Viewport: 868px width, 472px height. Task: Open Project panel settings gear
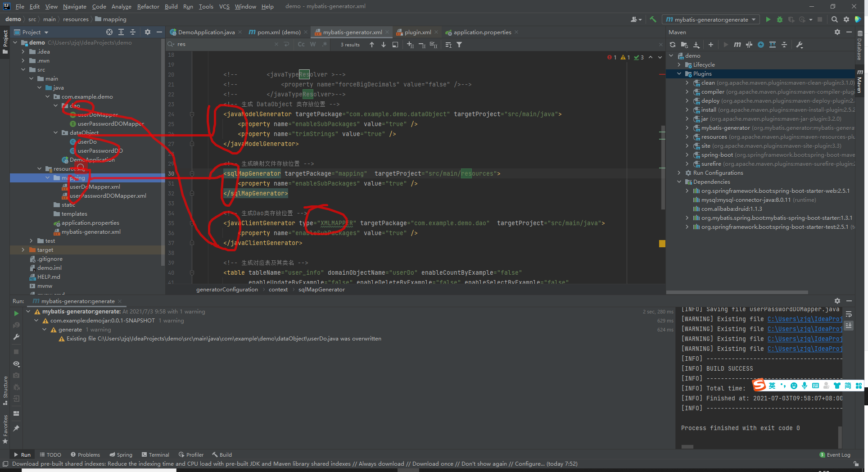pyautogui.click(x=147, y=32)
